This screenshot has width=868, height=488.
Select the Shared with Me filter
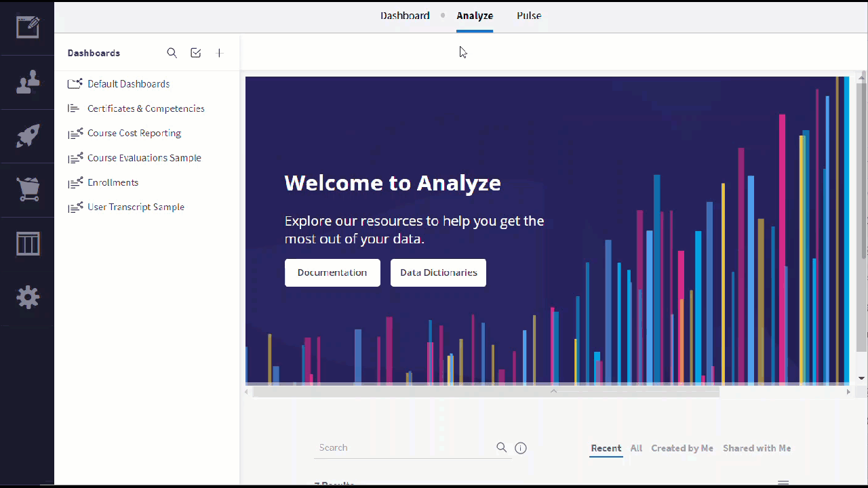pos(757,448)
